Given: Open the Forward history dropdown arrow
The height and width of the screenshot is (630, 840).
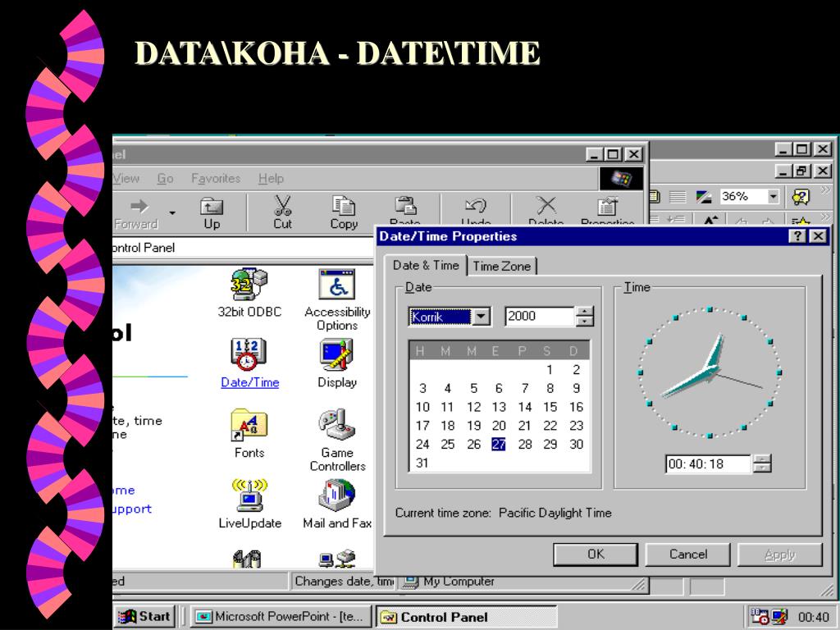Looking at the screenshot, I should coord(172,212).
